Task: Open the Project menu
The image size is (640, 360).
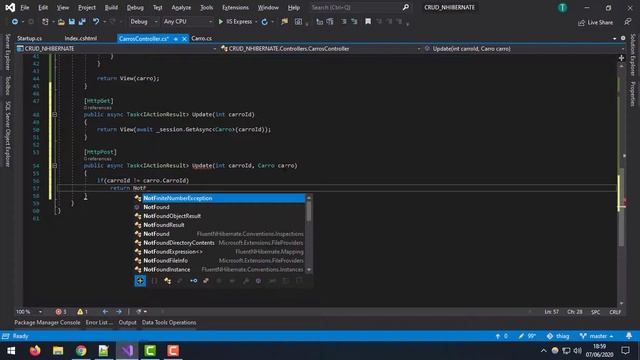Action: tap(87, 7)
